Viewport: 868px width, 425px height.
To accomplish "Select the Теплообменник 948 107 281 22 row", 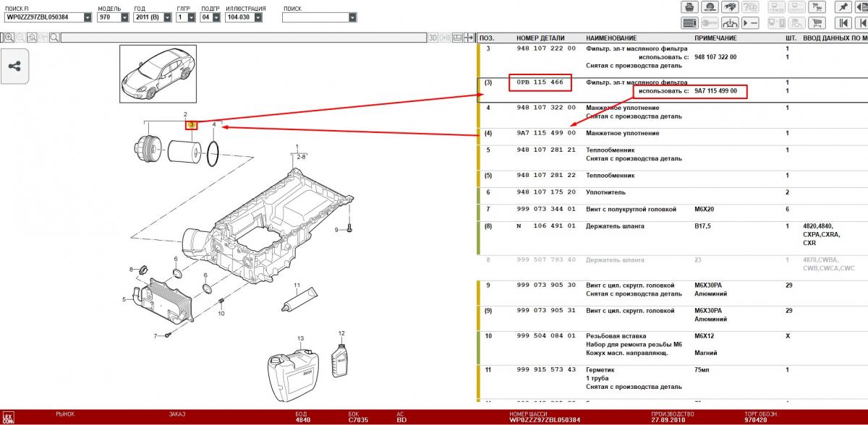I will pos(546,176).
